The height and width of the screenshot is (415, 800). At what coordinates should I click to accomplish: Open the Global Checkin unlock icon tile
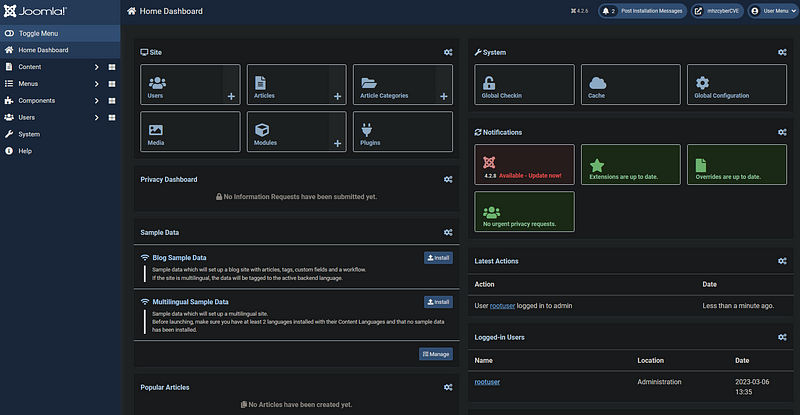524,85
